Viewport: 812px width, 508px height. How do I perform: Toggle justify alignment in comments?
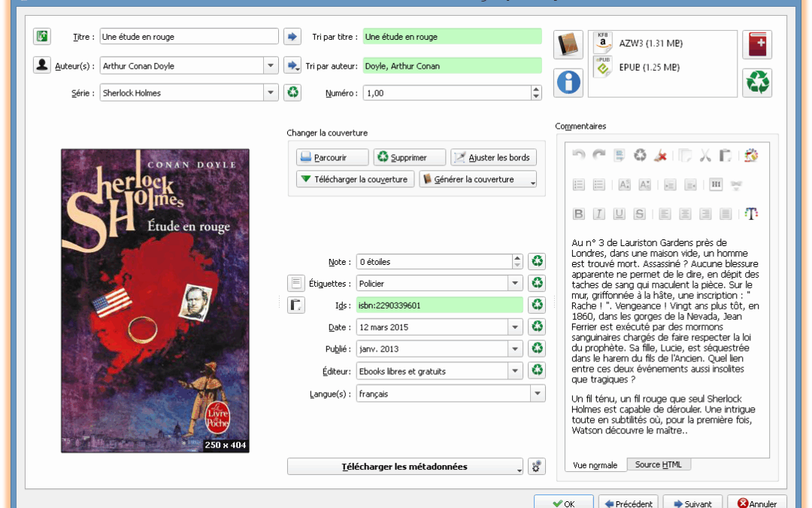(x=726, y=214)
